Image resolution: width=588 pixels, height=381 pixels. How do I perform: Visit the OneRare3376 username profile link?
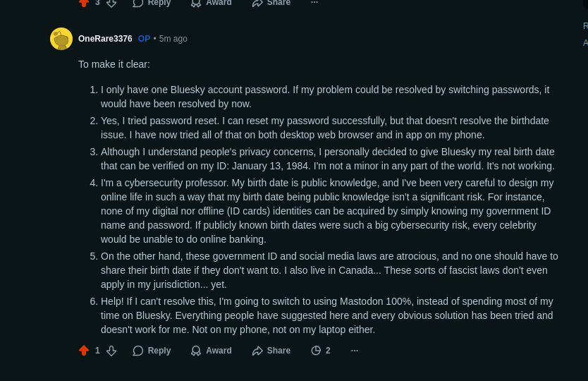(105, 39)
